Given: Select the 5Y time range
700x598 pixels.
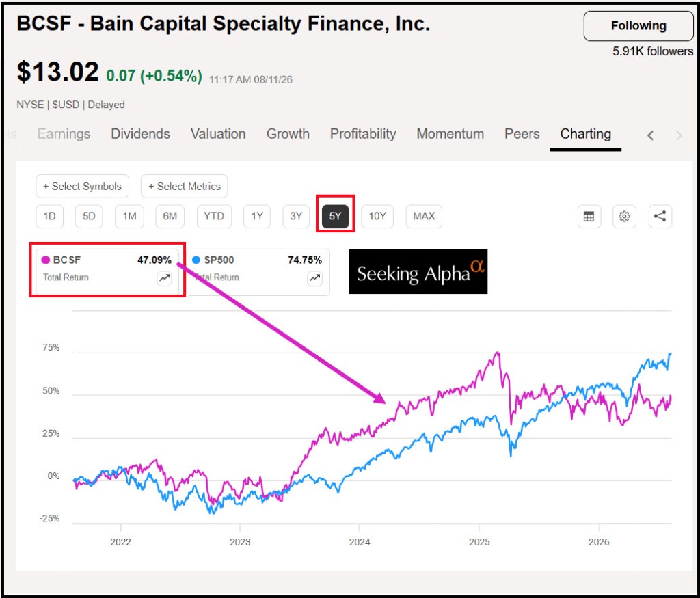Looking at the screenshot, I should (x=335, y=217).
